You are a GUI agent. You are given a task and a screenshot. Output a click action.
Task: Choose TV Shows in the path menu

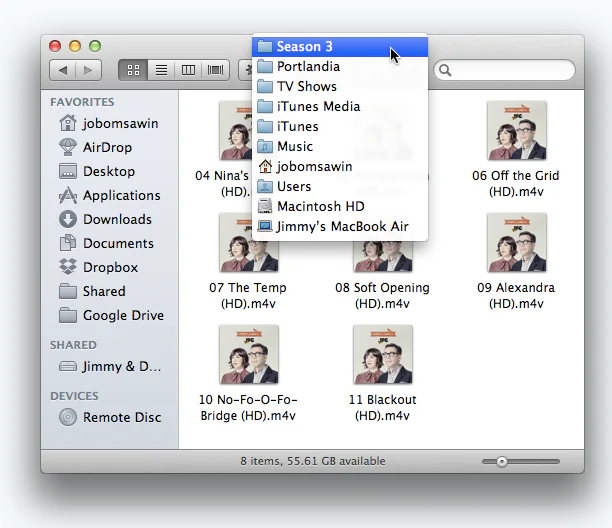pyautogui.click(x=340, y=86)
